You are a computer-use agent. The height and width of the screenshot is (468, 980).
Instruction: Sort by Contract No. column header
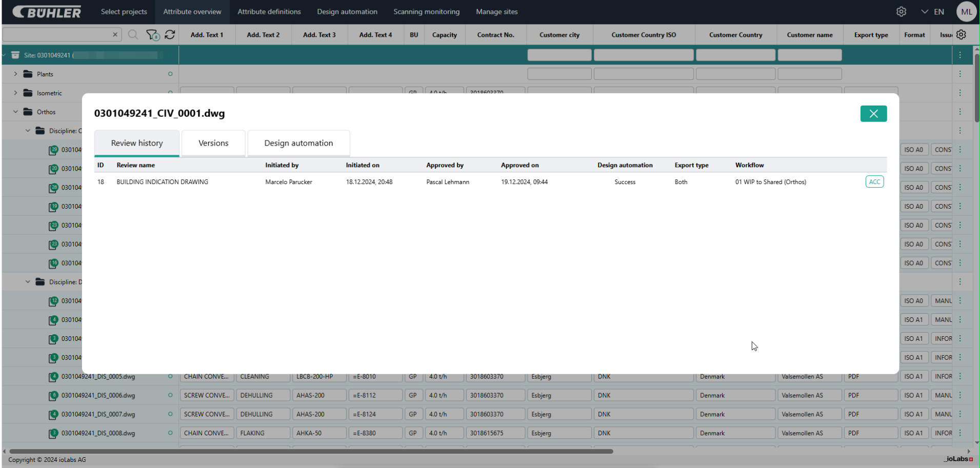coord(495,35)
